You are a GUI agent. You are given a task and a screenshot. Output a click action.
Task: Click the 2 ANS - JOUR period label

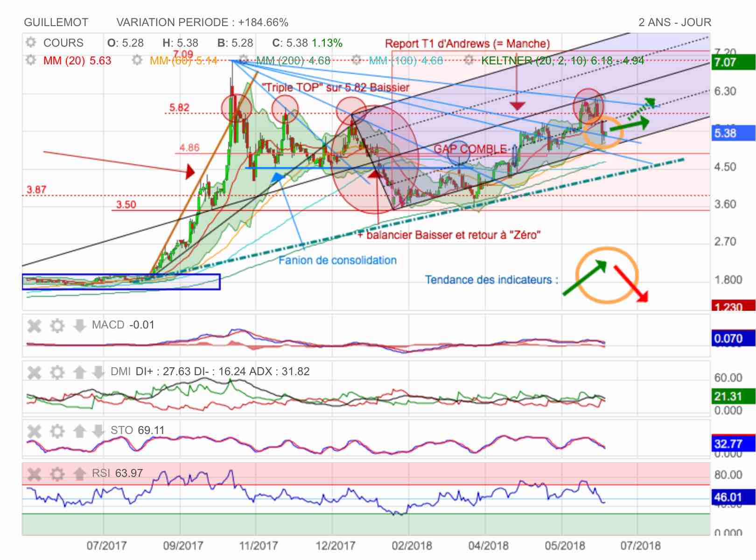coord(675,22)
